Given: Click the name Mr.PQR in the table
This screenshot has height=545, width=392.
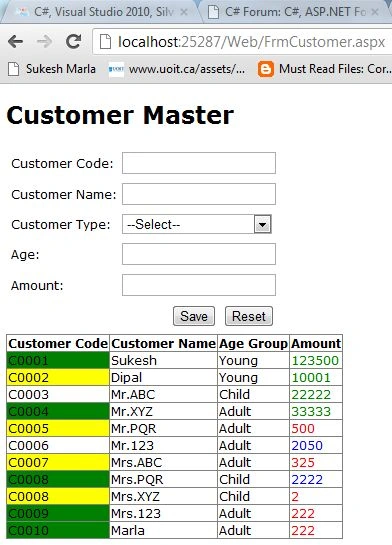Looking at the screenshot, I should [134, 429].
